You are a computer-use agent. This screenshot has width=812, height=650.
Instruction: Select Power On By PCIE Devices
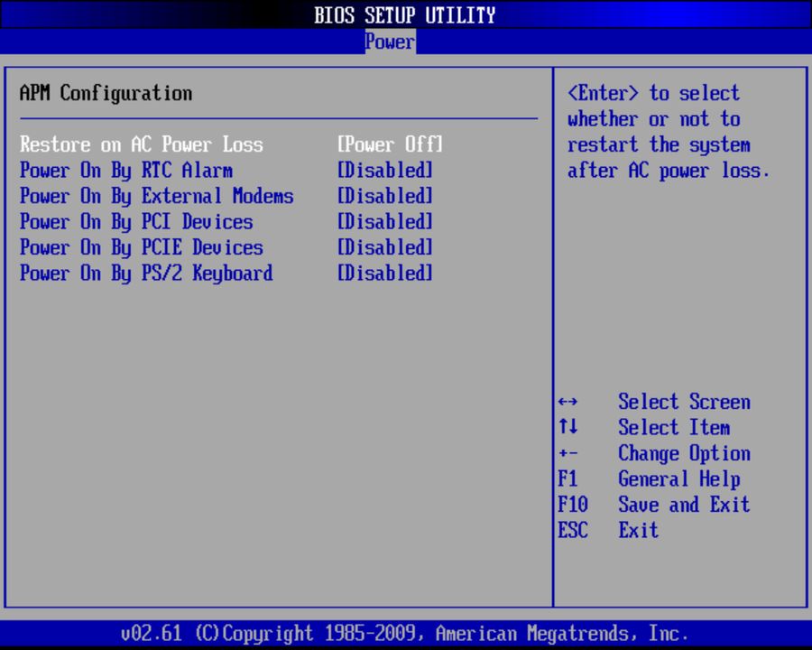point(142,247)
